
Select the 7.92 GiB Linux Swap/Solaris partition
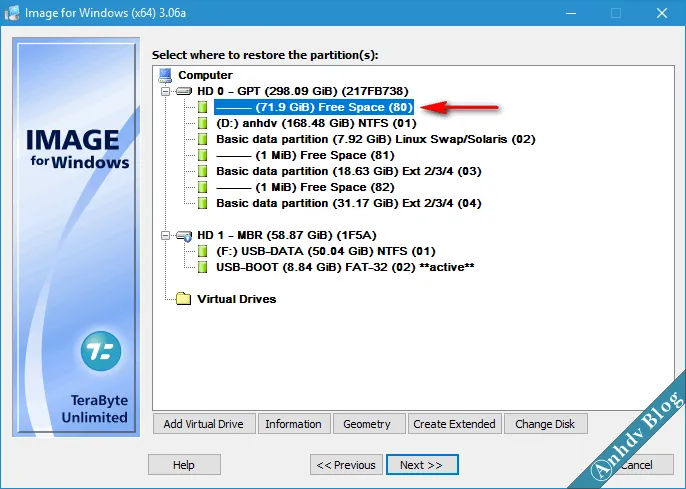pos(376,139)
